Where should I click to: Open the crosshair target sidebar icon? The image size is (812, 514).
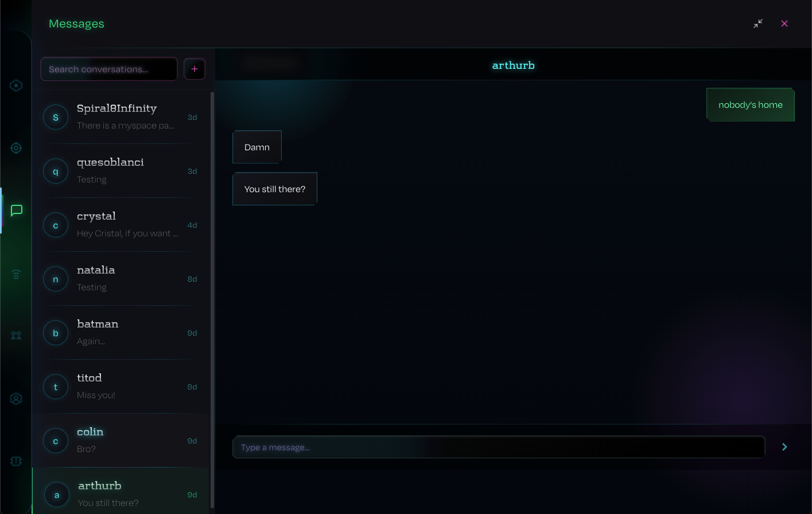coord(16,148)
